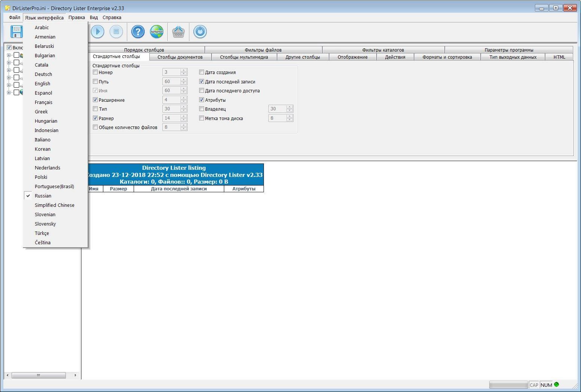Enable the Дата создания checkbox
The height and width of the screenshot is (392, 581).
point(201,72)
